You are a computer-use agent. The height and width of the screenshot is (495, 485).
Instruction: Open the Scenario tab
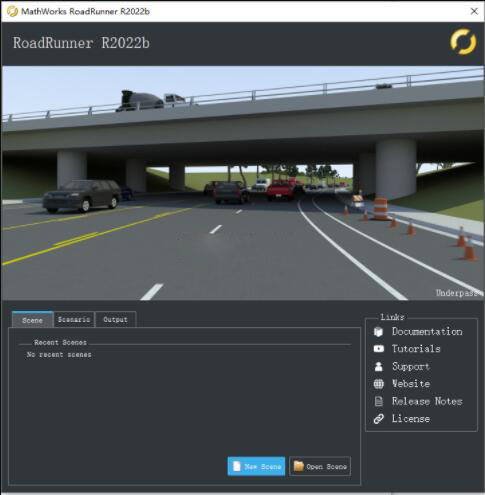click(x=74, y=320)
